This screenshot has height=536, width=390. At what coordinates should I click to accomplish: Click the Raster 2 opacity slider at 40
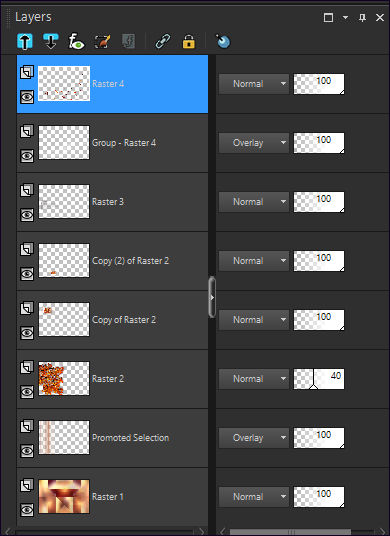pos(319,379)
